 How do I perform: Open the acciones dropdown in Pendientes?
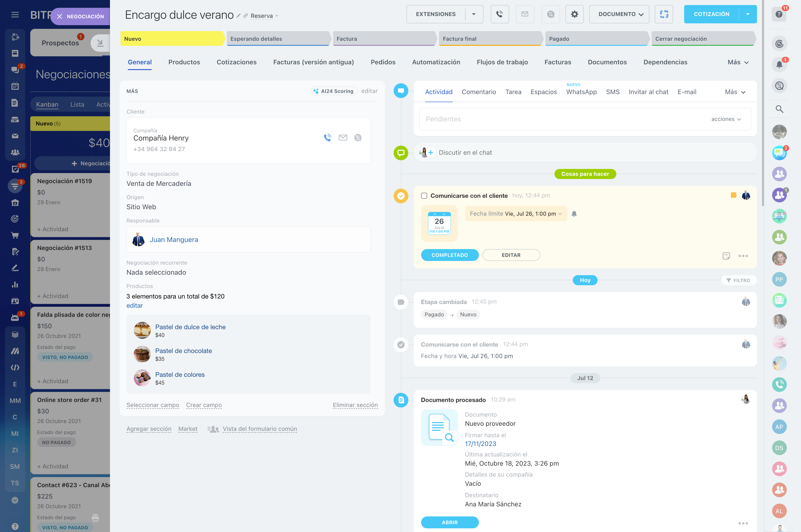pyautogui.click(x=726, y=119)
